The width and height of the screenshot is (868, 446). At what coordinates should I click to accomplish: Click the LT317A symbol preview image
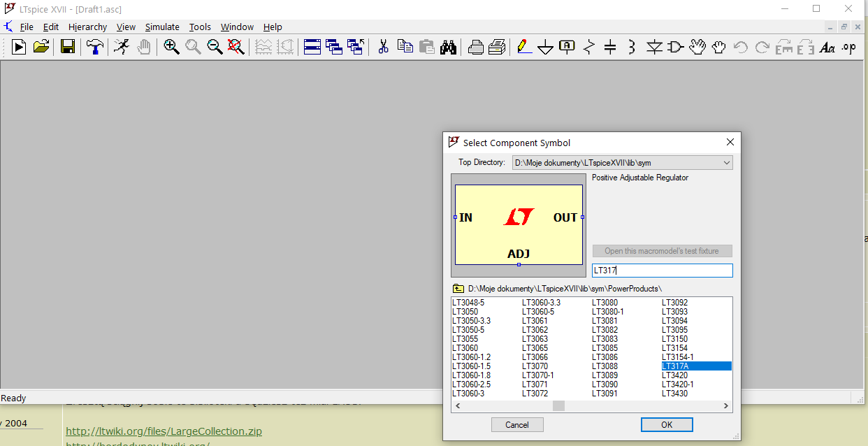519,225
